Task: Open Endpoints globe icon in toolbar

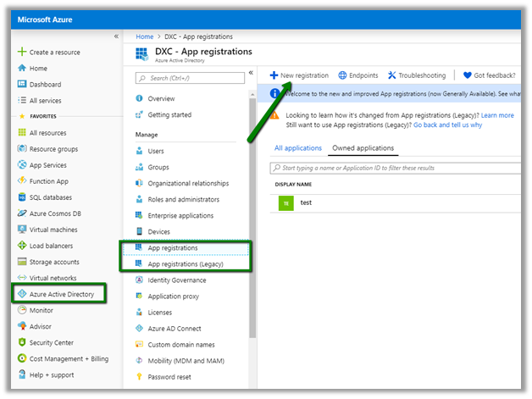Action: point(342,75)
